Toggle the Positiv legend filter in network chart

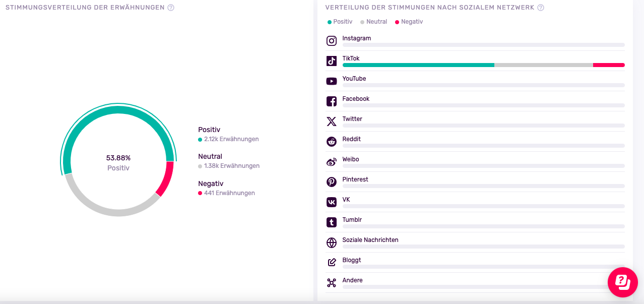click(x=340, y=22)
